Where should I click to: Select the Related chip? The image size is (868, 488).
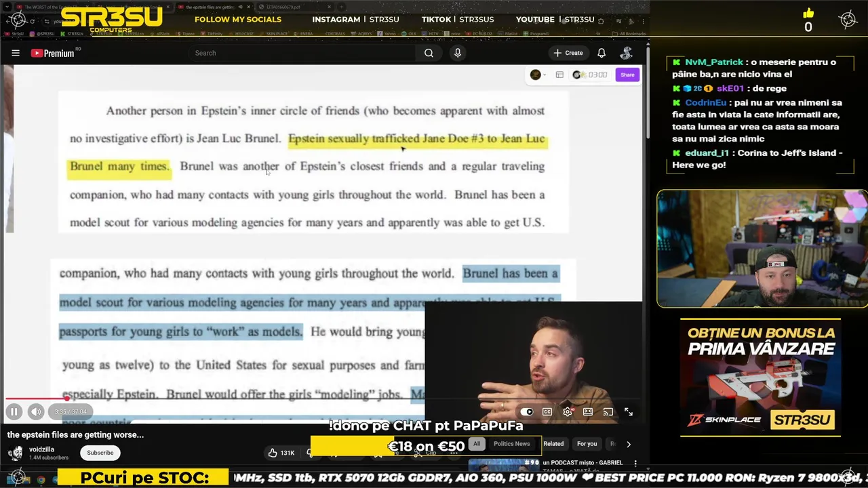(x=553, y=444)
